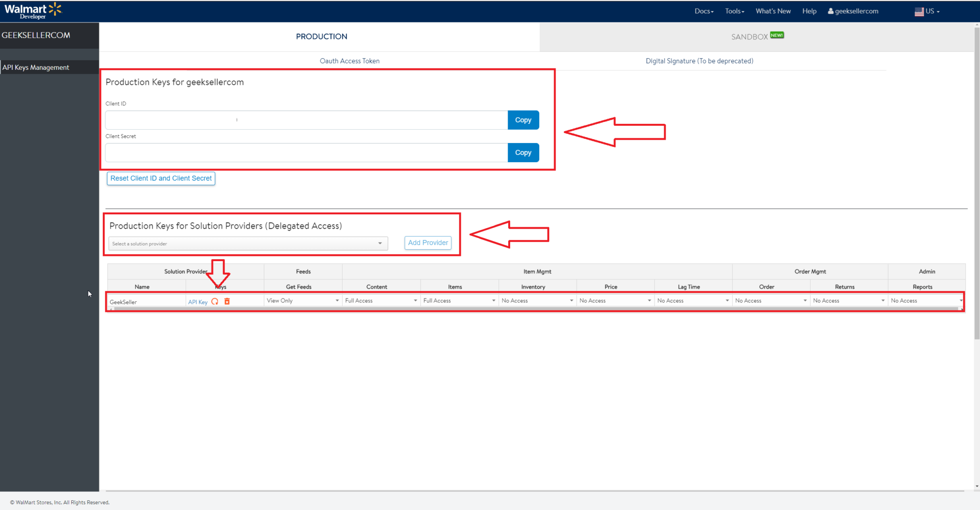
Task: Click the table horizontal scrollbar
Action: (535, 309)
